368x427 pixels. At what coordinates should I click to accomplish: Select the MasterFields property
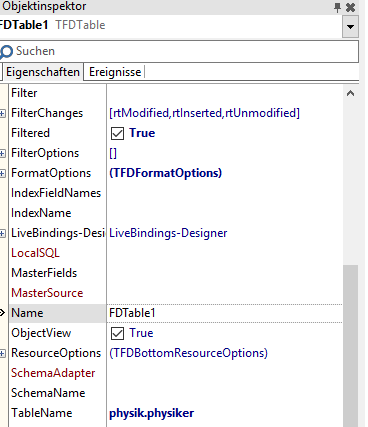point(44,273)
